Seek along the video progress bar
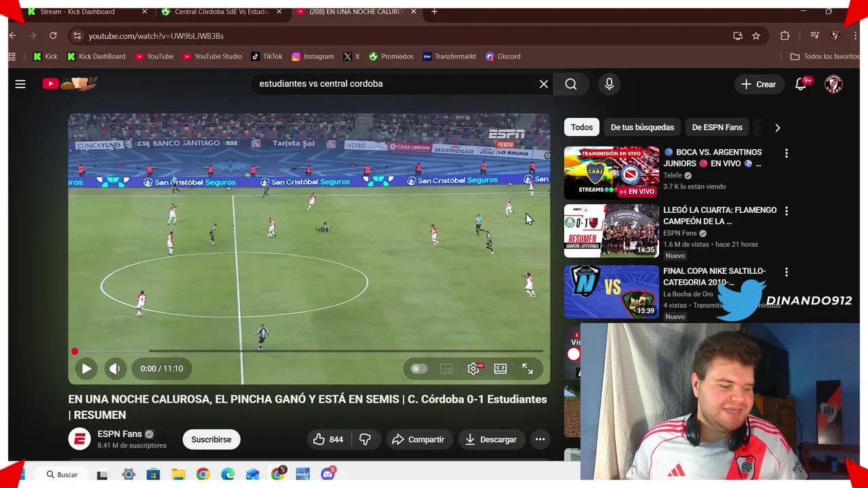The image size is (868, 488). (x=309, y=351)
